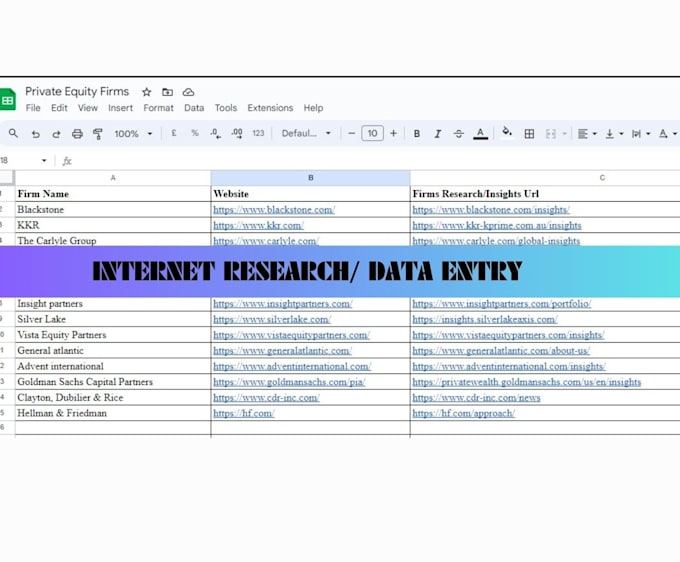This screenshot has width=680, height=562.
Task: Open vertical align dropdown
Action: pos(614,134)
